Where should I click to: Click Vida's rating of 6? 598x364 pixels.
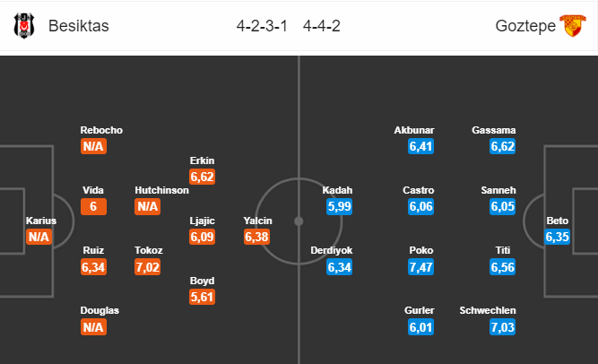93,206
